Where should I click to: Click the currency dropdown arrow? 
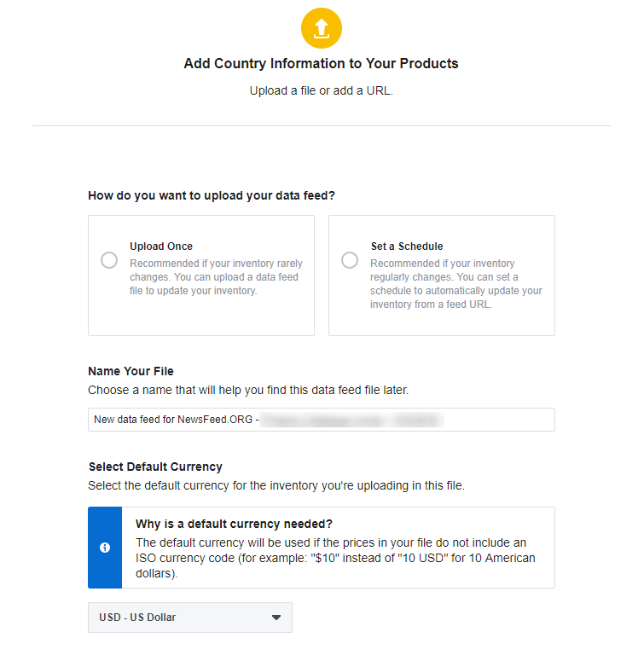[276, 618]
